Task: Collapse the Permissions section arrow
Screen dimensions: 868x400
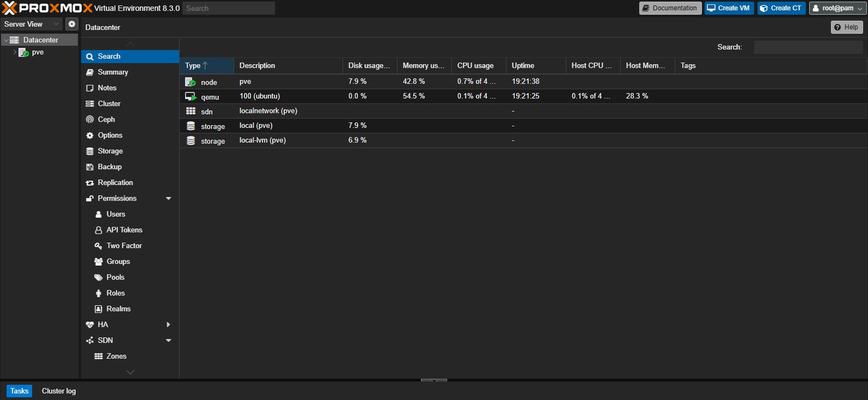Action: (168, 199)
